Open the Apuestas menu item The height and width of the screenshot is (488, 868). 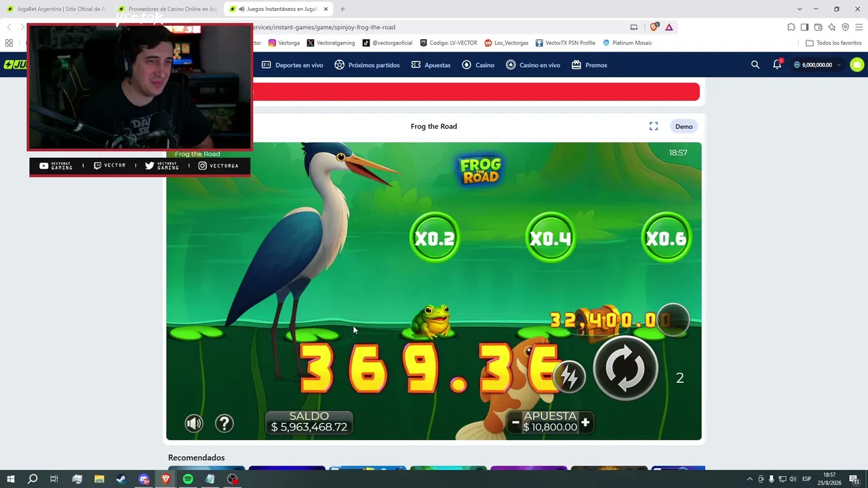click(x=431, y=65)
